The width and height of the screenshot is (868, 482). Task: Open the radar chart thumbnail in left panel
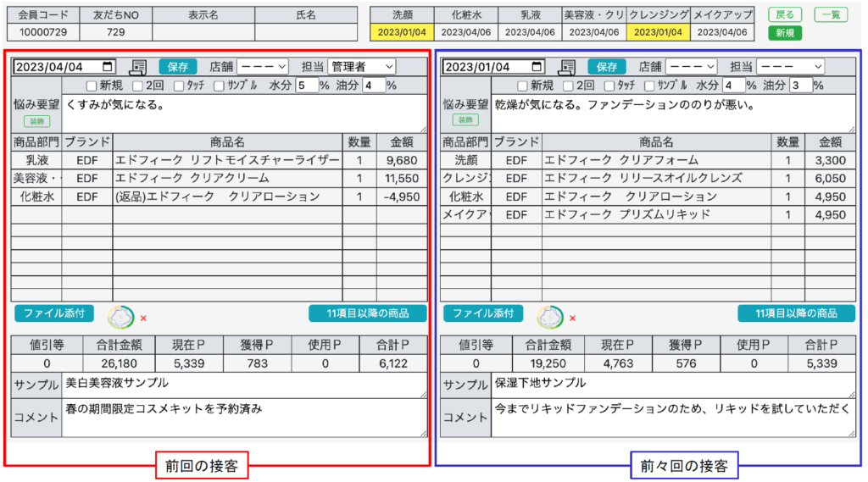tap(121, 317)
